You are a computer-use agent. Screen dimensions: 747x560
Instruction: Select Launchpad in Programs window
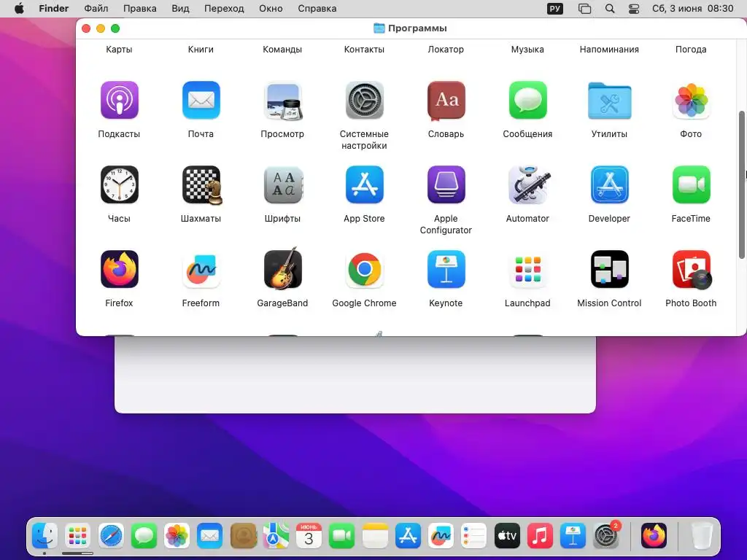pyautogui.click(x=528, y=270)
